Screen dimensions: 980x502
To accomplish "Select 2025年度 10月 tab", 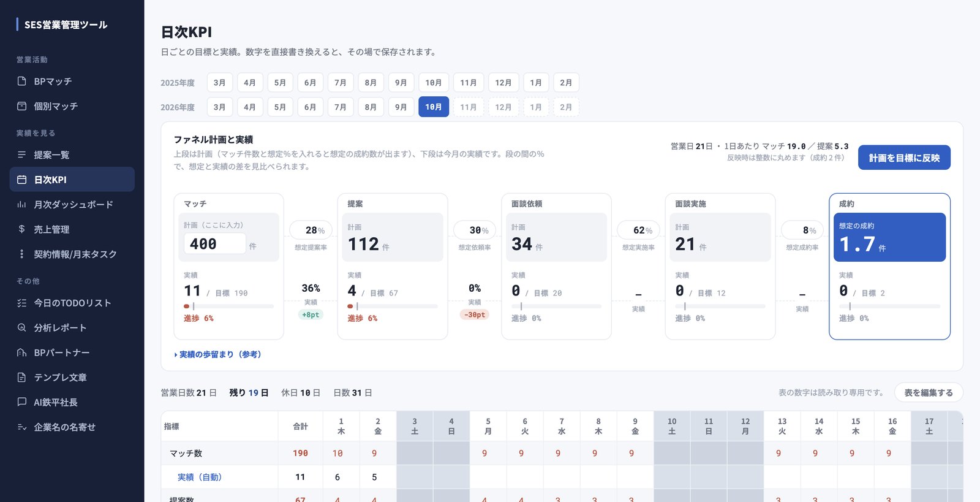I will tap(434, 82).
